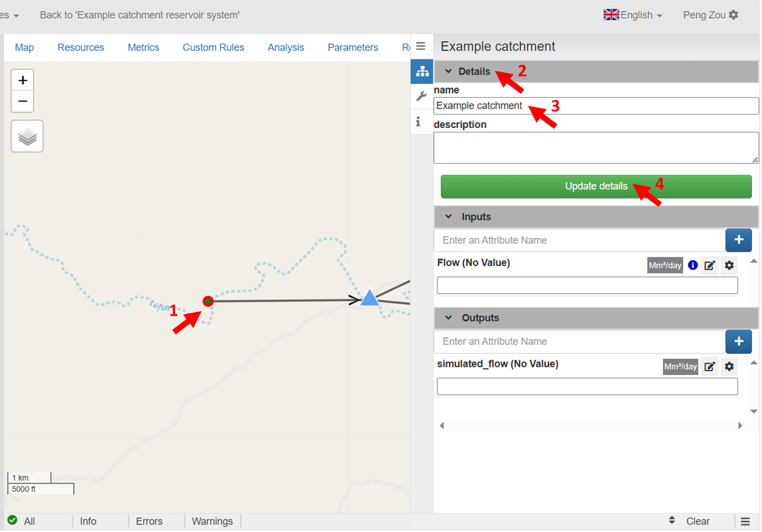Open the info sidebar icon

point(418,122)
